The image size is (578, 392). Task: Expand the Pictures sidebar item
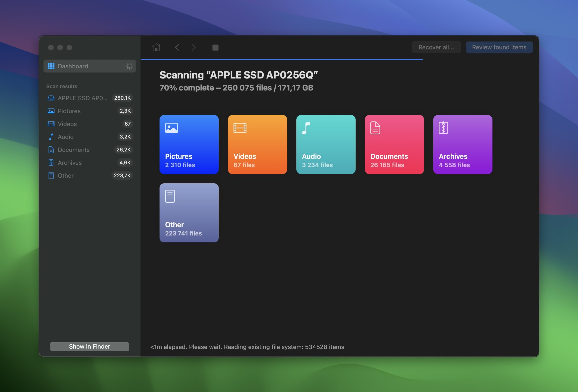[69, 110]
